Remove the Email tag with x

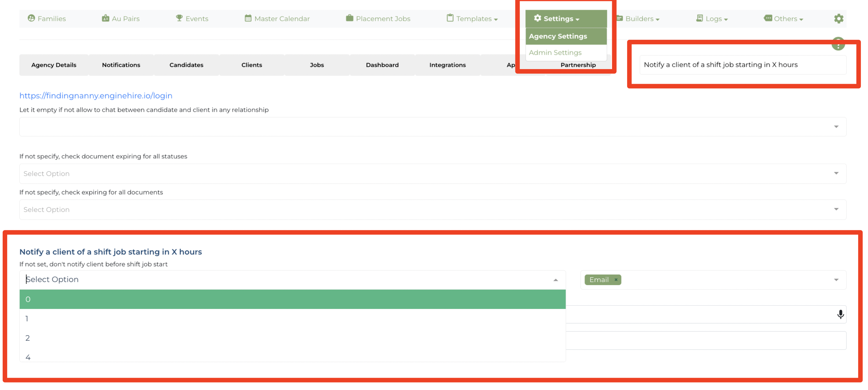616,280
